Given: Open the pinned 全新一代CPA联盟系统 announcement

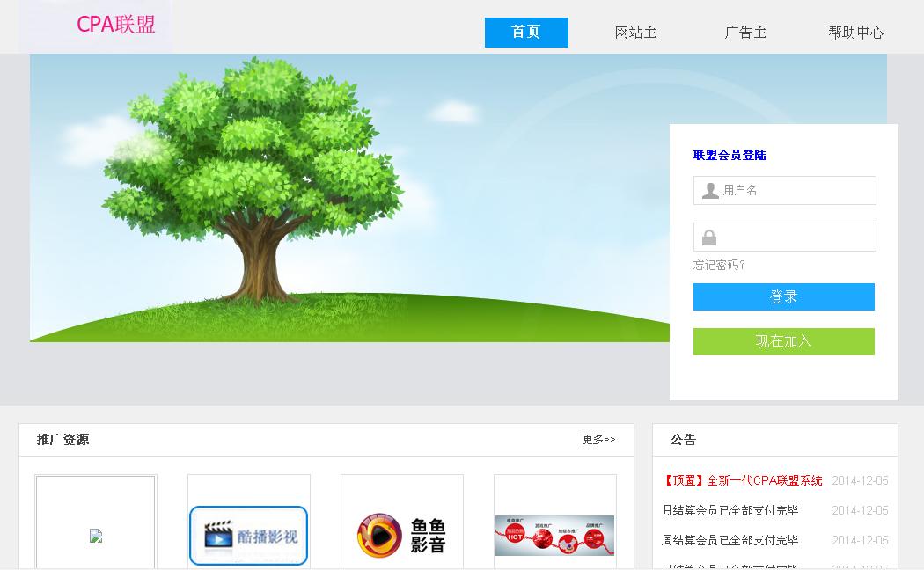Looking at the screenshot, I should coord(742,480).
